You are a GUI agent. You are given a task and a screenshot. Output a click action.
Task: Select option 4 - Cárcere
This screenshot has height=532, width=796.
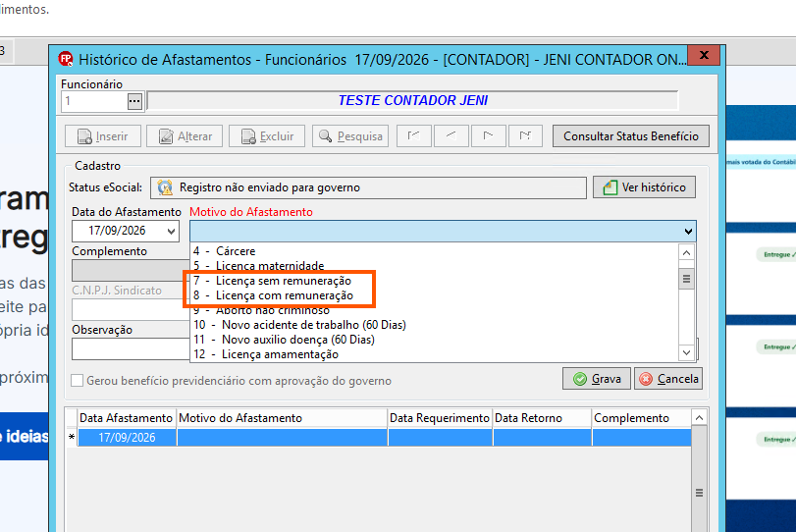[x=435, y=250]
